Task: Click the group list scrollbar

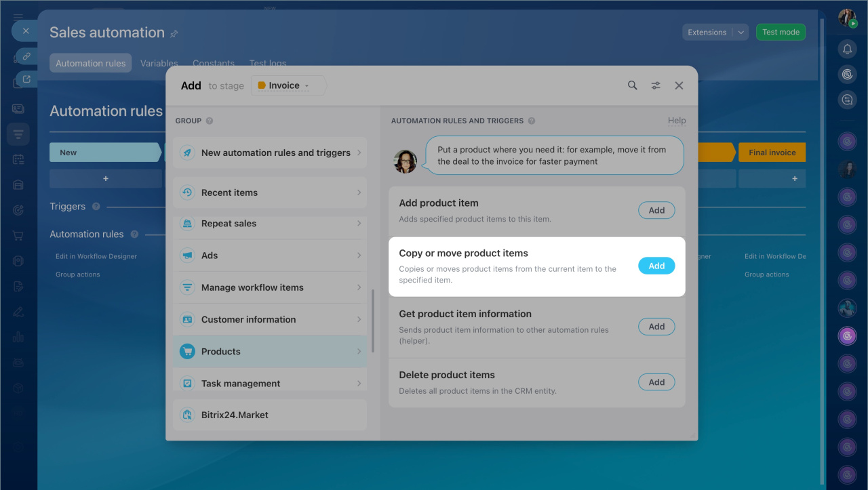Action: click(x=372, y=321)
